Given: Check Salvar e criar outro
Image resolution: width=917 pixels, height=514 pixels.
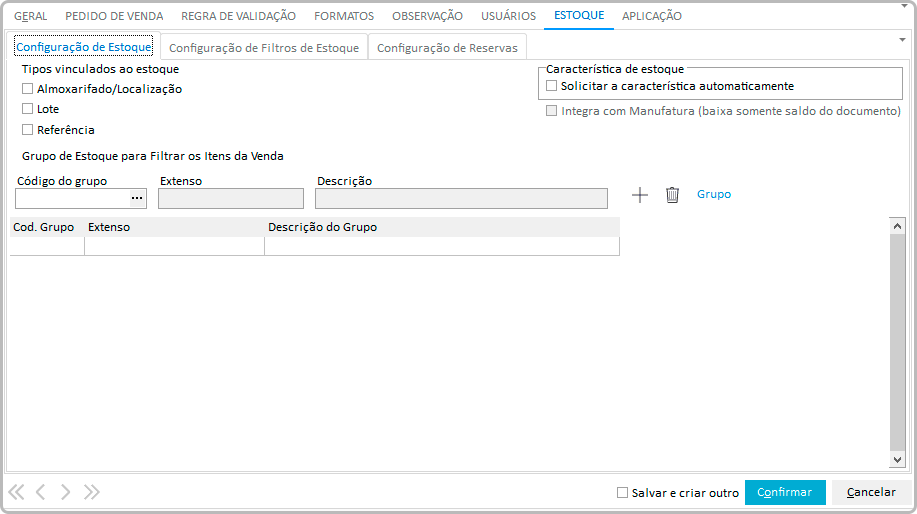Looking at the screenshot, I should (622, 493).
